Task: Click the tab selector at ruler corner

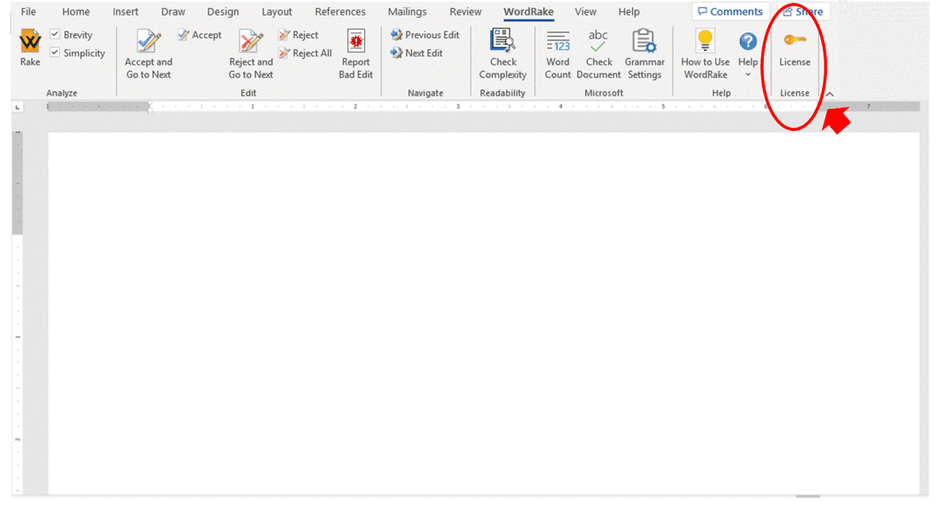Action: pos(17,107)
